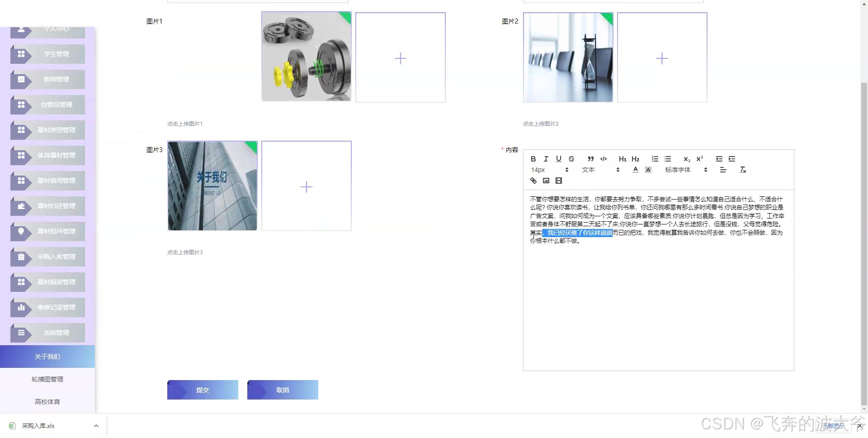Clear text formatting
This screenshot has height=438, width=868.
coord(742,170)
